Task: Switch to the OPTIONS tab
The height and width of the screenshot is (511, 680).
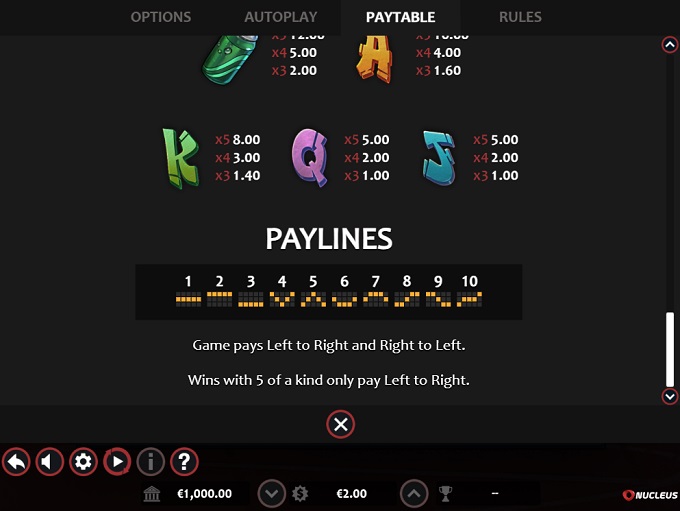Action: [x=161, y=17]
